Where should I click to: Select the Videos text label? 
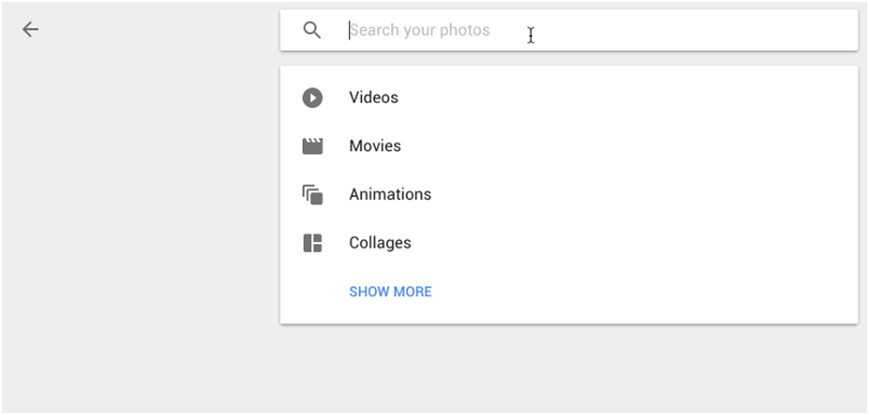(373, 98)
